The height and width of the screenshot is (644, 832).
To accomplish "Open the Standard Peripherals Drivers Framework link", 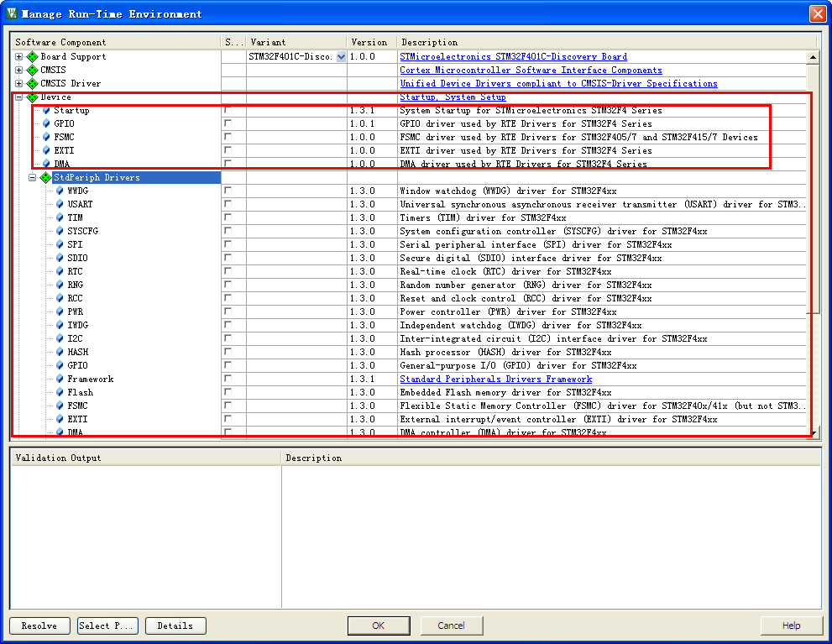I will coord(495,380).
